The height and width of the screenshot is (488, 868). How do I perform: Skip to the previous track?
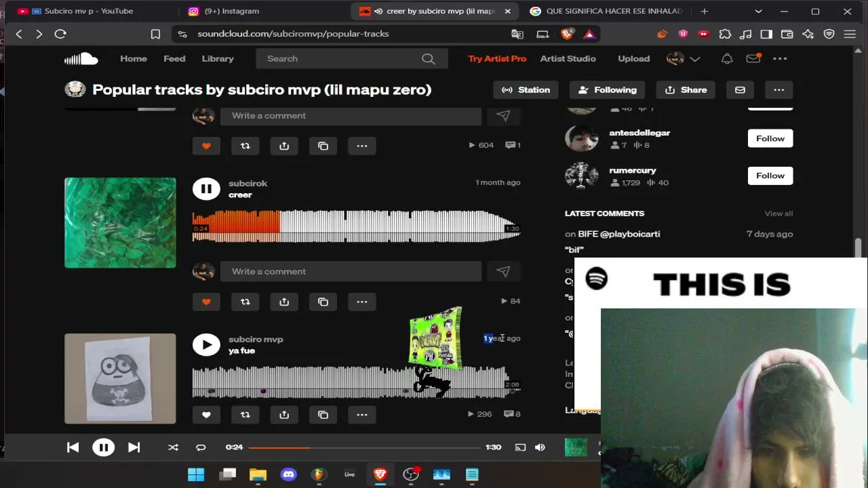tap(73, 447)
